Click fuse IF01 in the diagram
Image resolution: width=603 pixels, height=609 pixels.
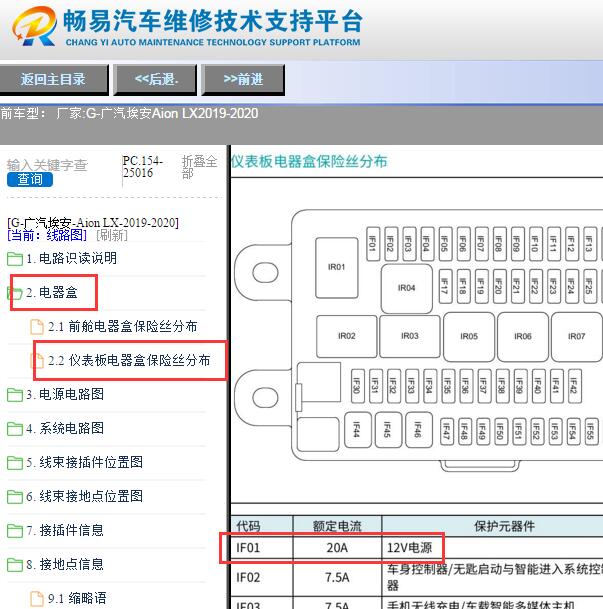coord(373,244)
